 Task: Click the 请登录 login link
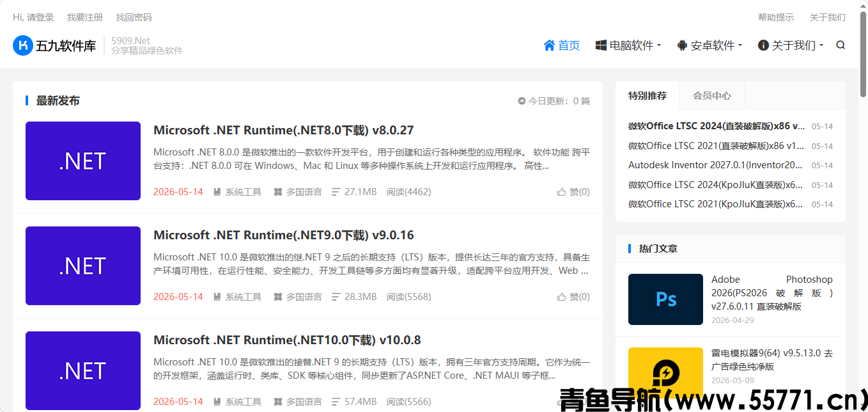click(x=40, y=17)
